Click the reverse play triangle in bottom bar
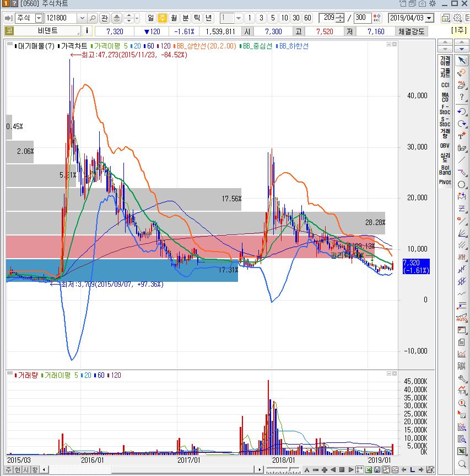Screen dimensions: 470x476 [x=333, y=469]
